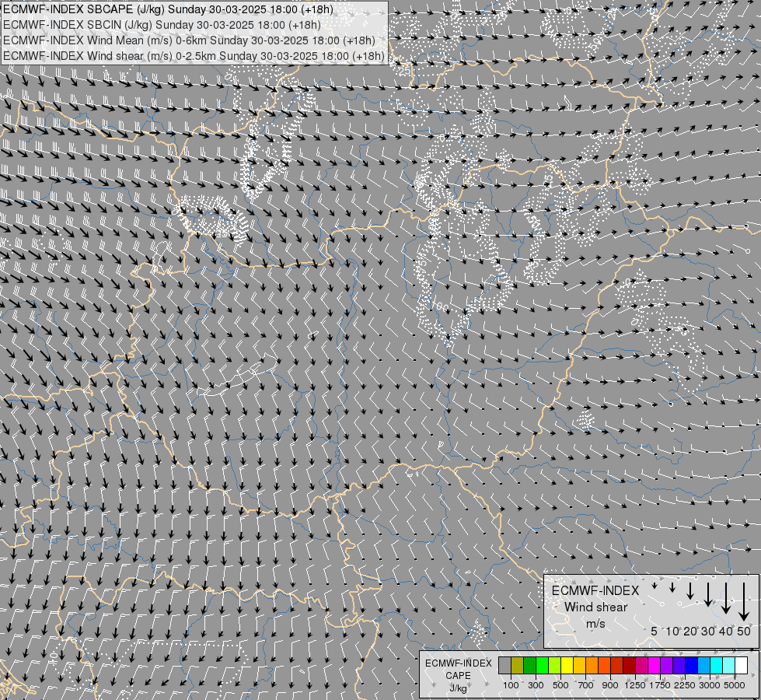Image resolution: width=761 pixels, height=700 pixels.
Task: Pick the orange CAPE swatch above 700
Action: coord(592,666)
